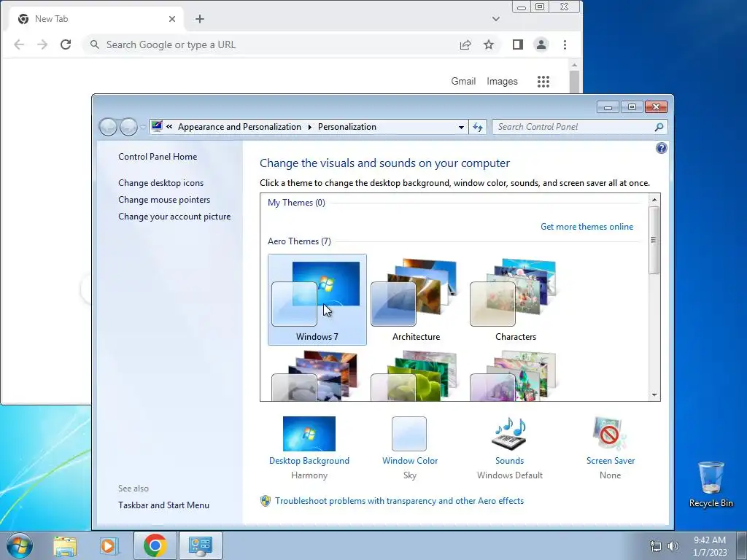Close the New Tab tab

(172, 19)
